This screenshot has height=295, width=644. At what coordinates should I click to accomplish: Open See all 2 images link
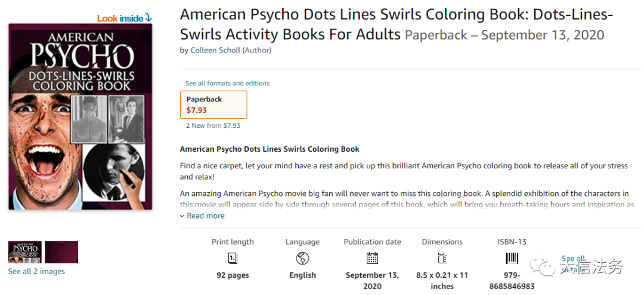coord(36,271)
